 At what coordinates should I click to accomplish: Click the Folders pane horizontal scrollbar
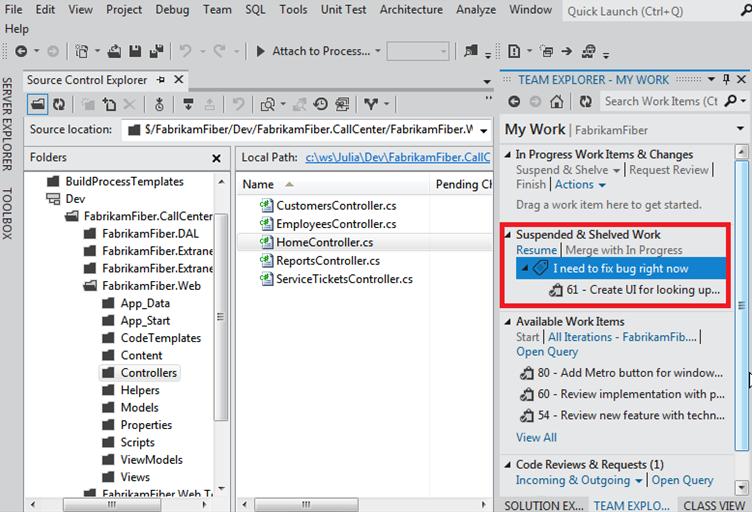tap(112, 504)
